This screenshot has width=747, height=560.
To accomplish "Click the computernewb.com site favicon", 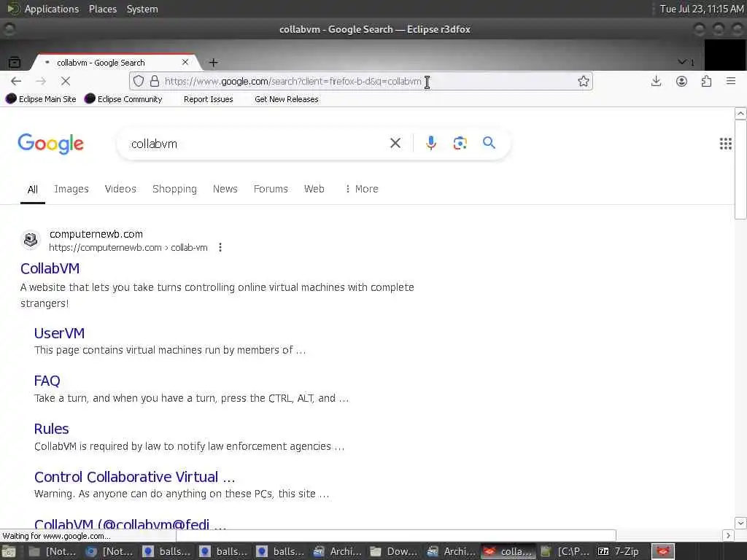I will pyautogui.click(x=31, y=239).
